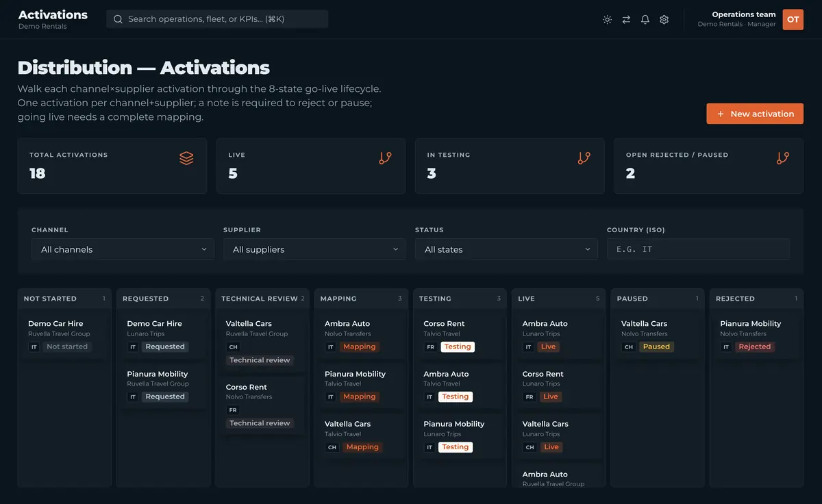The height and width of the screenshot is (504, 822).
Task: Open the All states status dropdown
Action: pyautogui.click(x=506, y=249)
